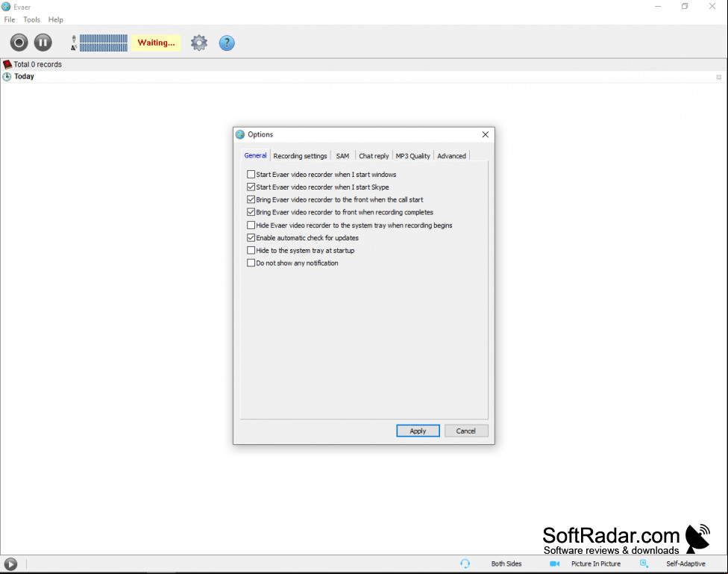Open the SAM tab

pyautogui.click(x=342, y=156)
